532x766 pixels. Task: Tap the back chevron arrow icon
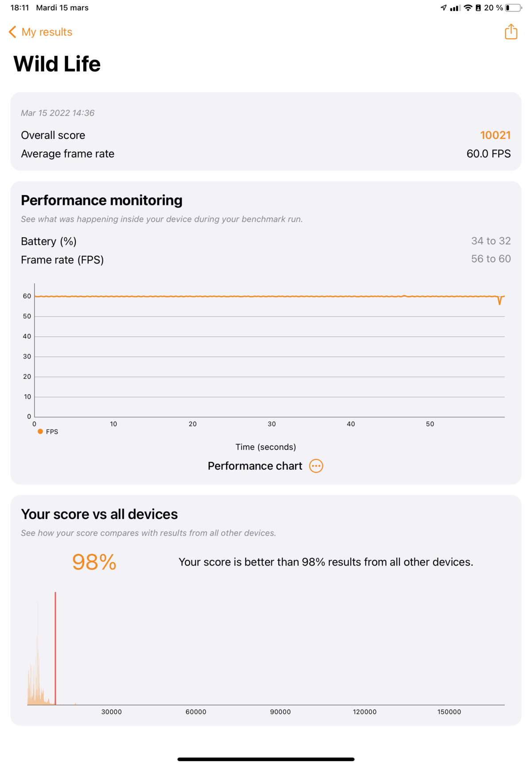point(12,32)
